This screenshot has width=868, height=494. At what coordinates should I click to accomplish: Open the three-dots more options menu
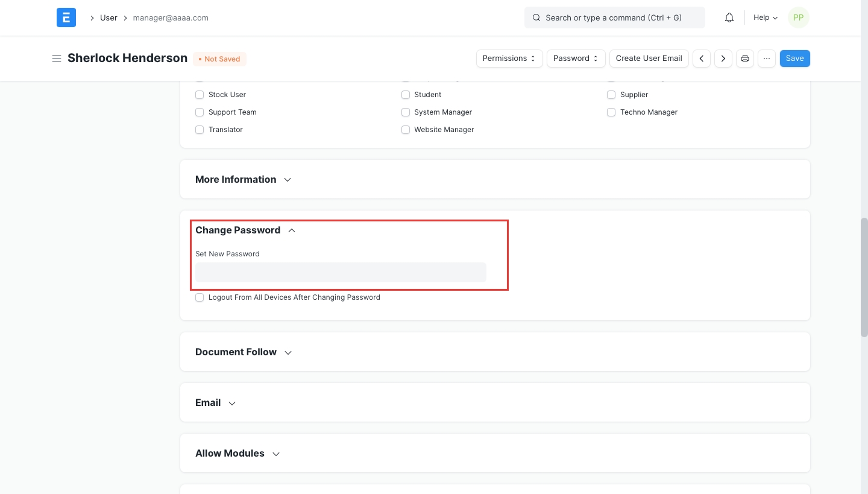point(767,59)
